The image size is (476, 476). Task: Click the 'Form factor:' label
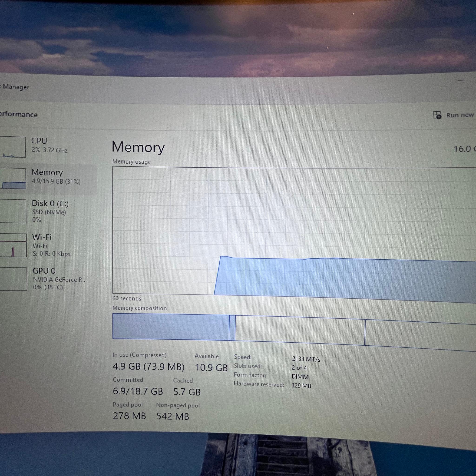pos(250,375)
